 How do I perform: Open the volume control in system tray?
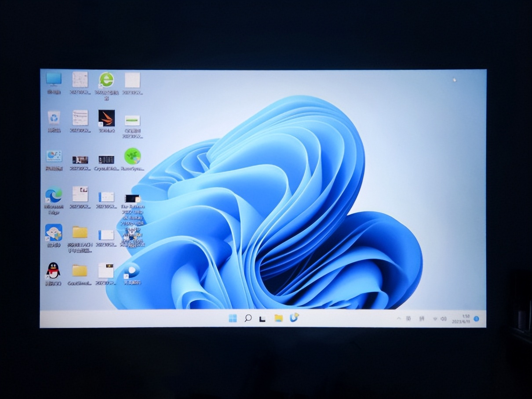point(444,319)
